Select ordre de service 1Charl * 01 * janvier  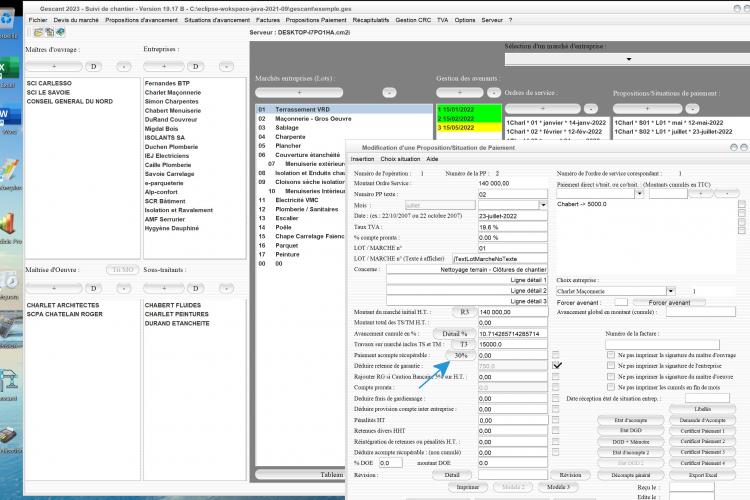pyautogui.click(x=556, y=122)
